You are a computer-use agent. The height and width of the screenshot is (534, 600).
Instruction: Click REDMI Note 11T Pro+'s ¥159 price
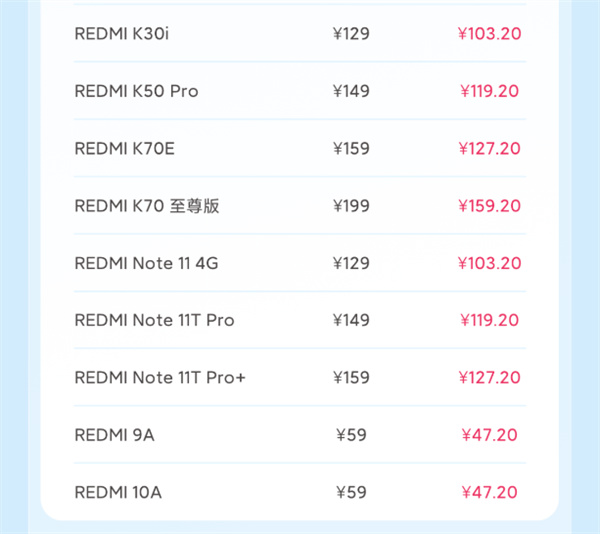click(351, 378)
